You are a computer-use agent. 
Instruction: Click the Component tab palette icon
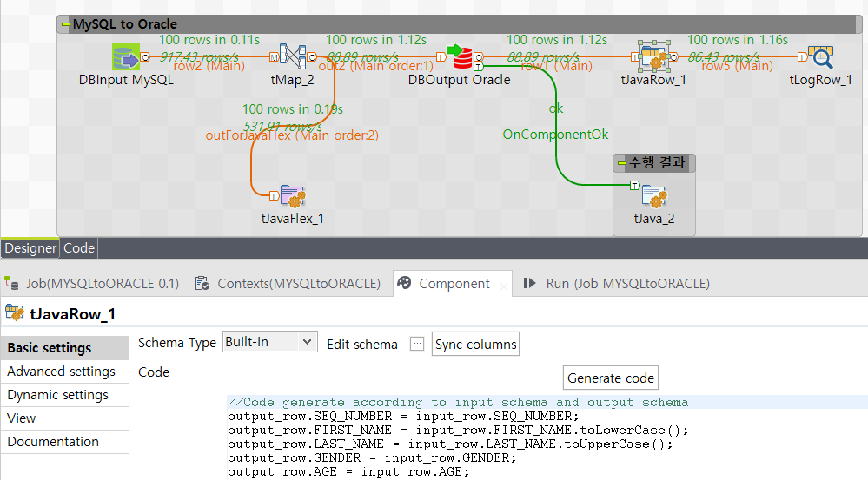click(405, 283)
